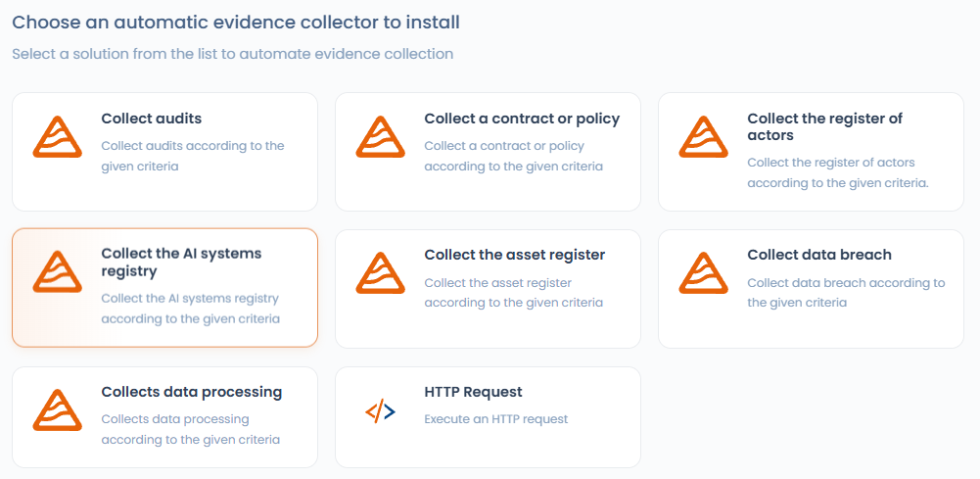Pick the Collects data processing title

(192, 392)
